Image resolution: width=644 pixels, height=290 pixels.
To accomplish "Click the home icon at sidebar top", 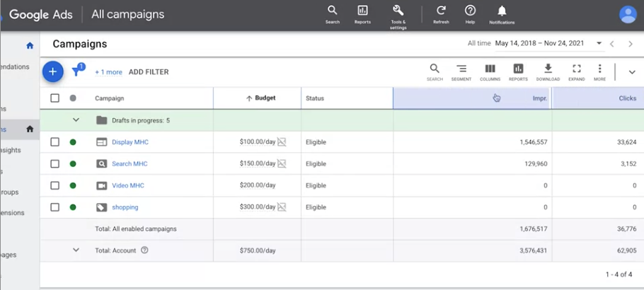I will point(30,45).
